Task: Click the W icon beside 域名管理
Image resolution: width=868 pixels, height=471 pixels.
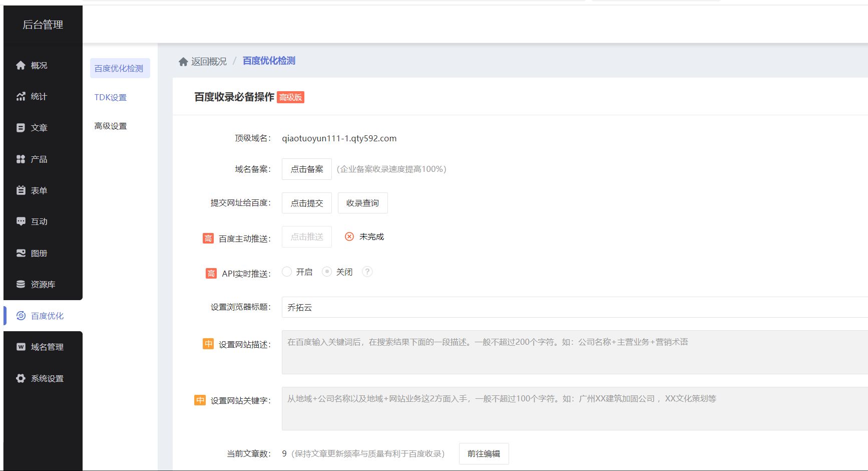Action: click(21, 347)
